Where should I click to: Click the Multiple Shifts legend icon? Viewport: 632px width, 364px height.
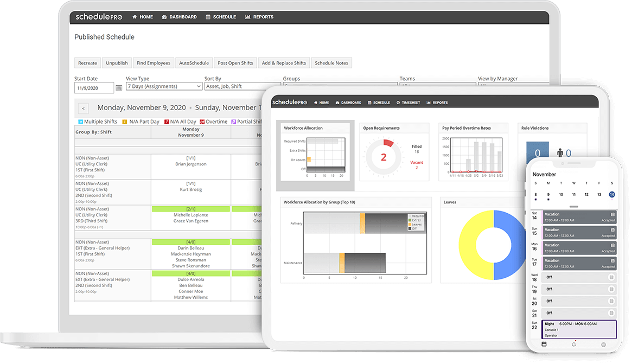tap(81, 122)
